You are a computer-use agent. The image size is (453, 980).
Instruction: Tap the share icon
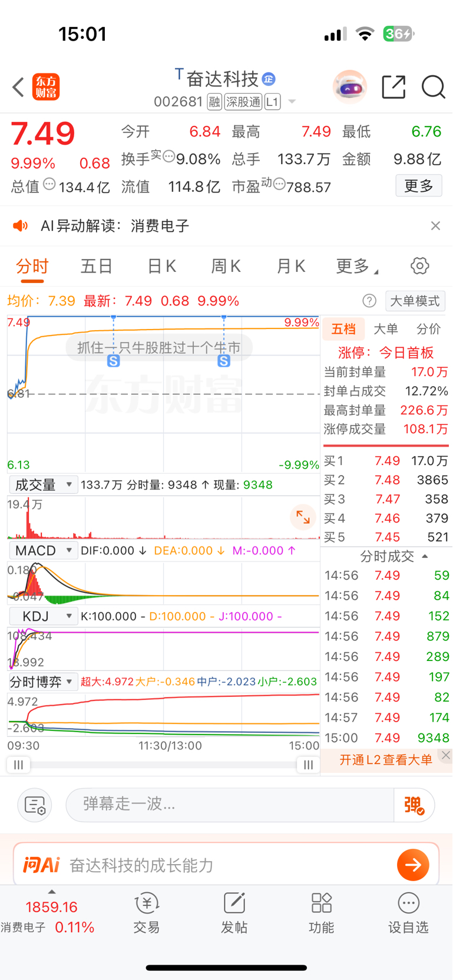394,87
